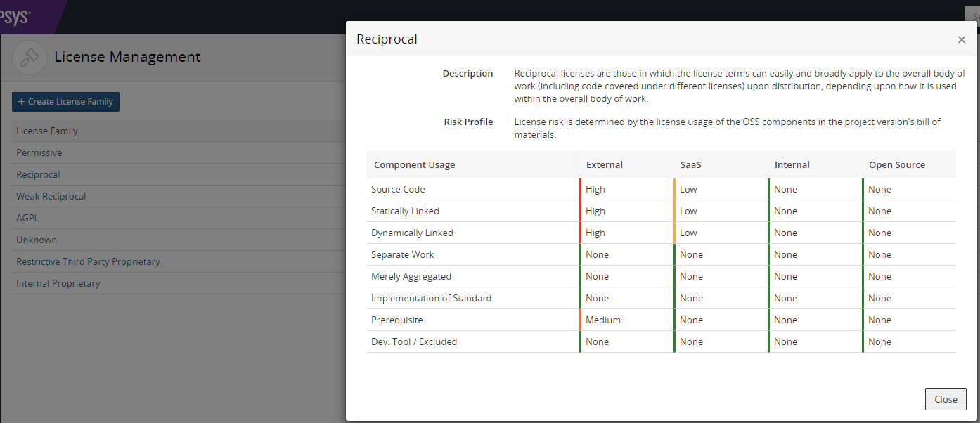Click the License Management gavel icon

[x=30, y=58]
